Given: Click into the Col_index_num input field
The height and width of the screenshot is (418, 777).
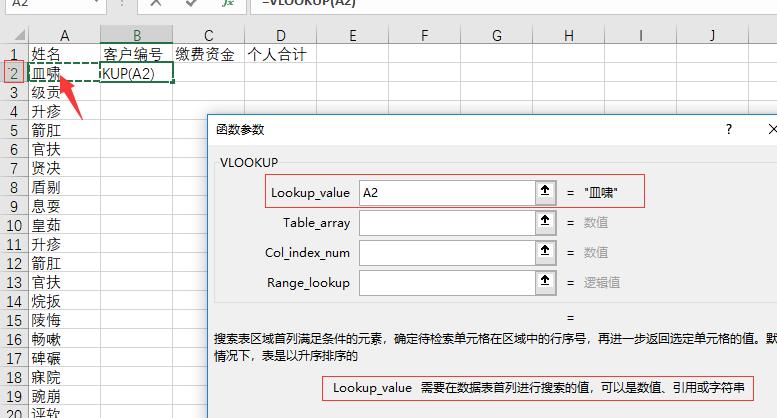Looking at the screenshot, I should pyautogui.click(x=446, y=253).
